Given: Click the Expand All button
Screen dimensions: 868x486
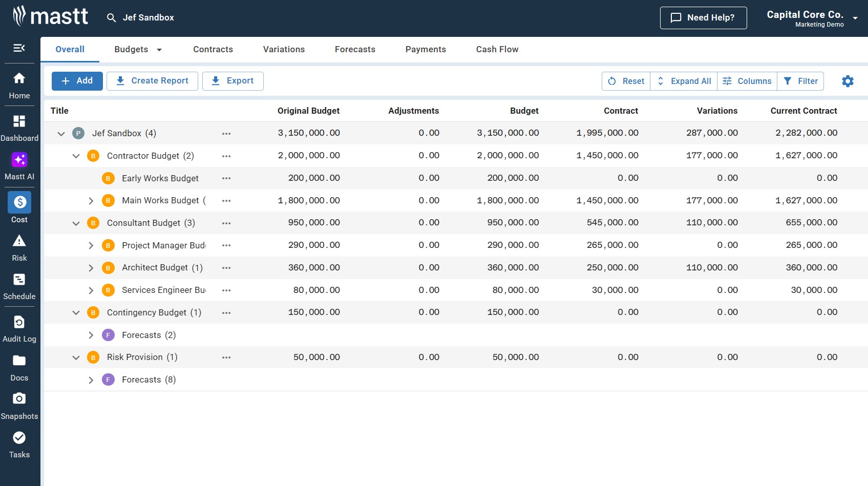Looking at the screenshot, I should (x=684, y=81).
